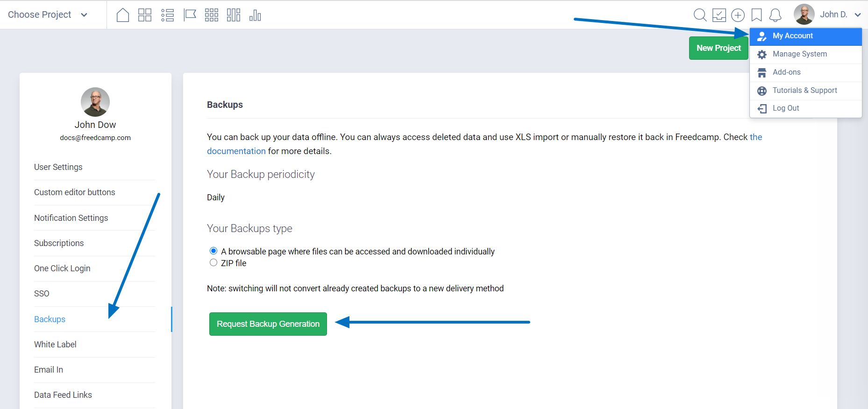Choose Log Out from the menu

point(785,108)
